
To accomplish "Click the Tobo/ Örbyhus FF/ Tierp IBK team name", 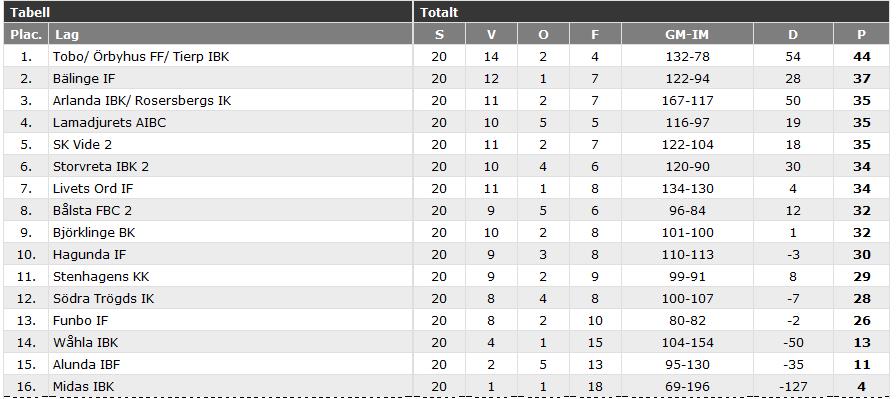I will coord(141,57).
